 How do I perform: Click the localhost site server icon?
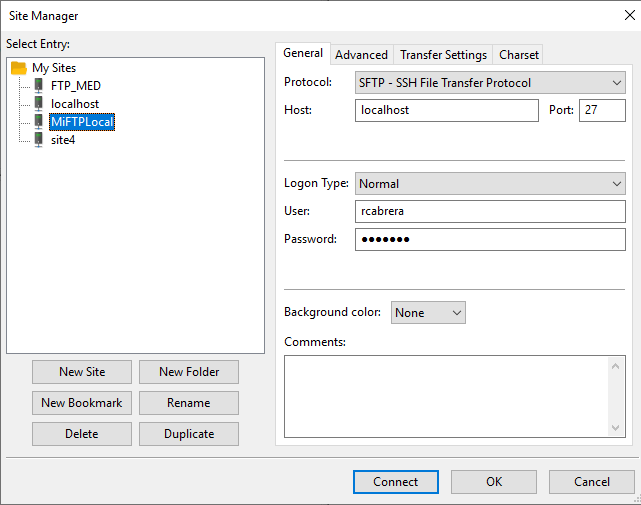point(39,104)
